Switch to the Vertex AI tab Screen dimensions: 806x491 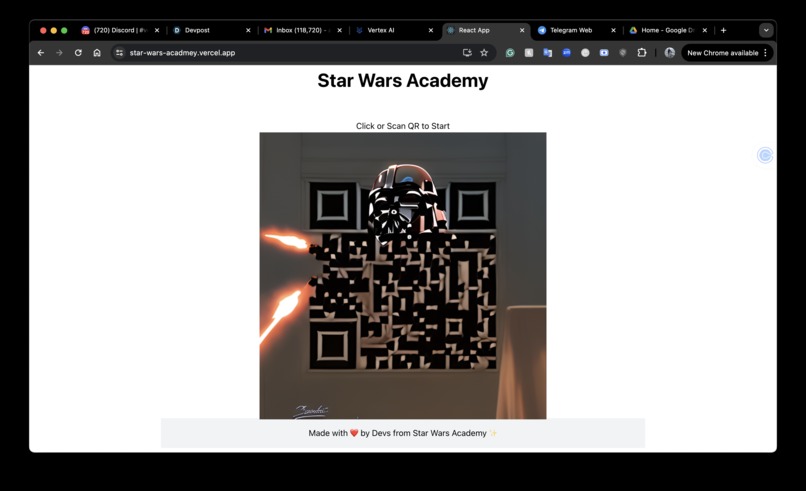(392, 30)
